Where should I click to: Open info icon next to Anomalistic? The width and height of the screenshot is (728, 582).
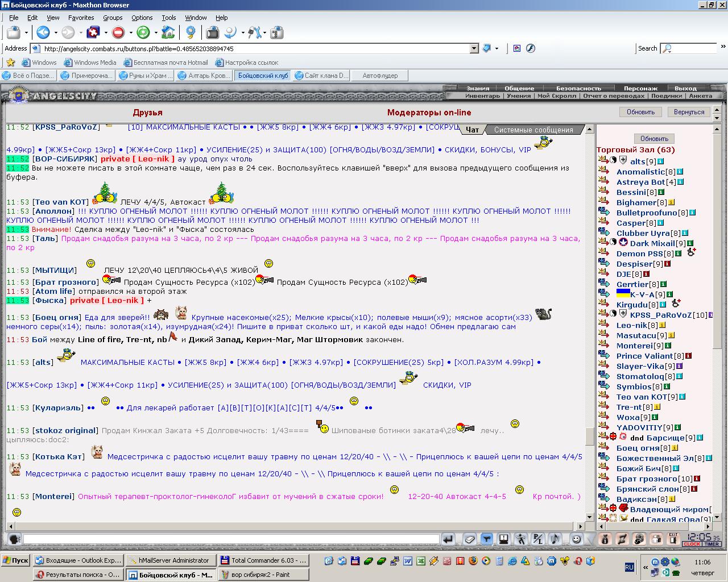[x=680, y=172]
